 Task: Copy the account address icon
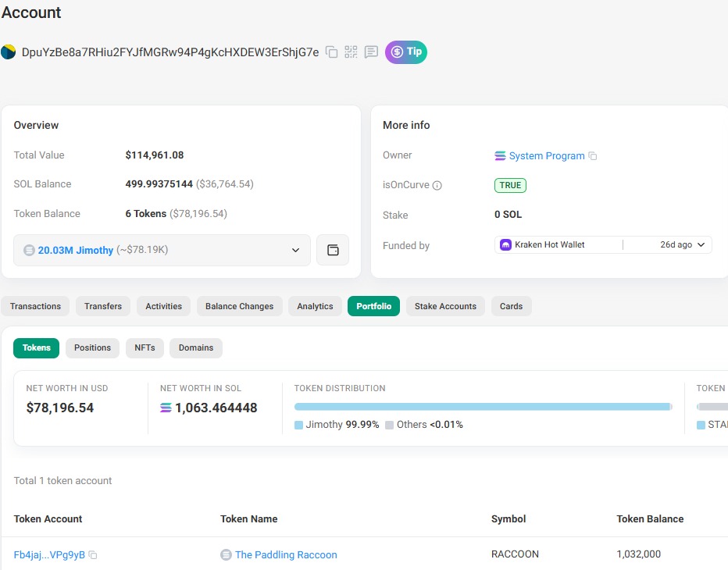[x=331, y=52]
